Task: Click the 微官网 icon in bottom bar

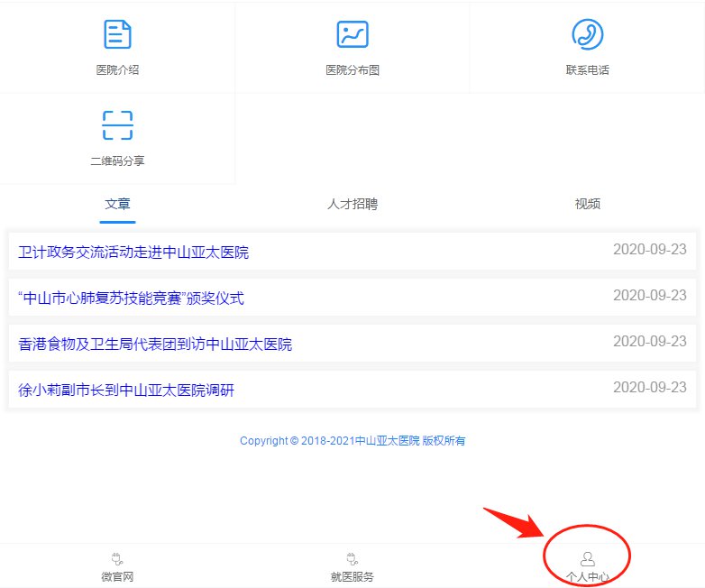Action: (x=117, y=558)
